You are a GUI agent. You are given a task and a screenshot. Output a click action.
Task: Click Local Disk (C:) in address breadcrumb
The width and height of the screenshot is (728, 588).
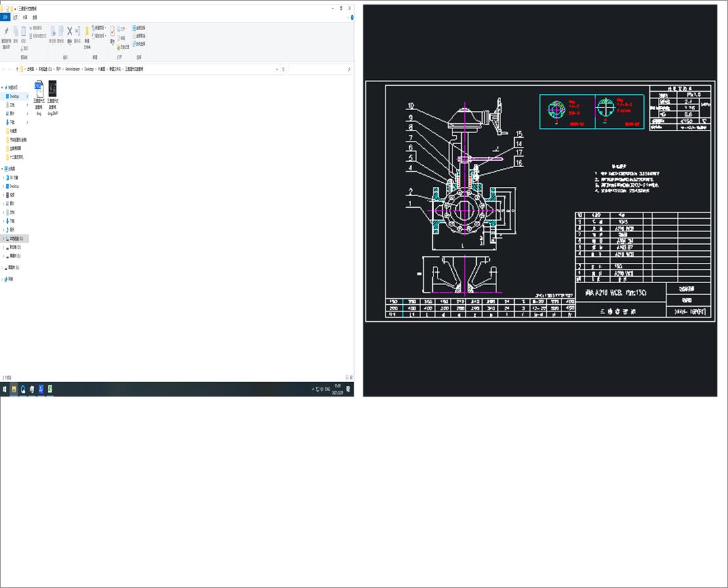tap(45, 69)
